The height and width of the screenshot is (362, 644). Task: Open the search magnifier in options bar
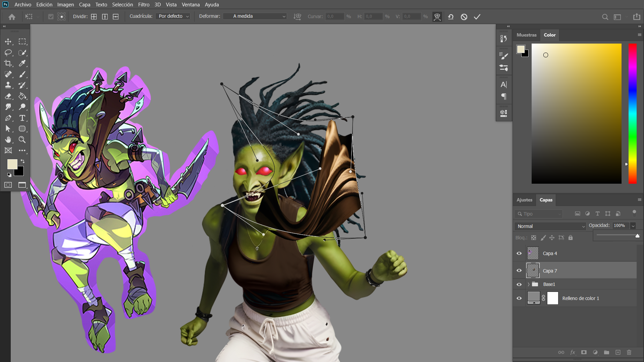tap(605, 17)
